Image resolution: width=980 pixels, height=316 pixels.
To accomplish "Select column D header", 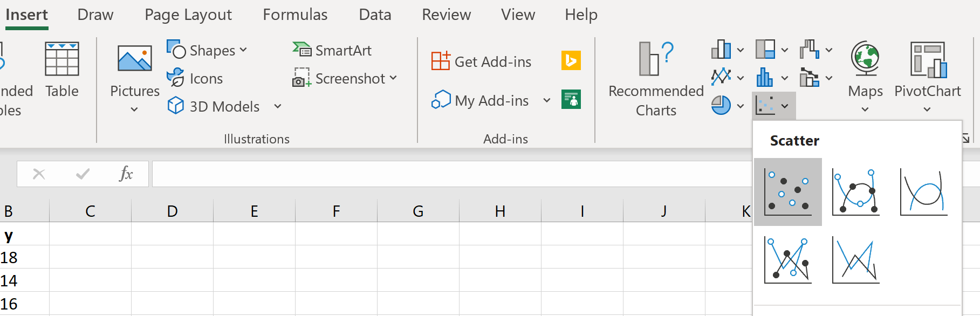I will 172,211.
